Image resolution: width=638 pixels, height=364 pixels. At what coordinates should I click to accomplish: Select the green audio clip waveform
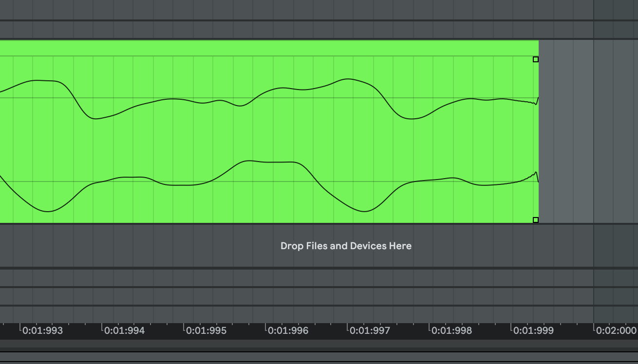[x=269, y=139]
